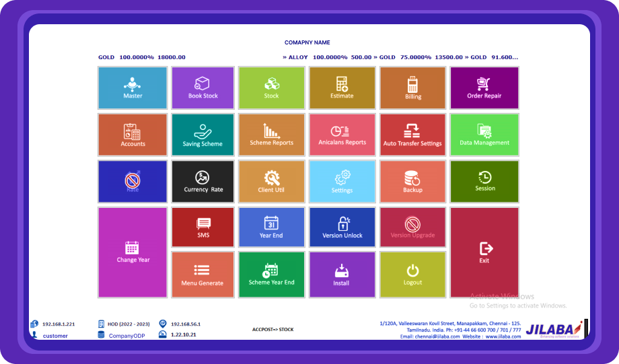
Task: Open the Settings gear tile
Action: [x=342, y=182]
